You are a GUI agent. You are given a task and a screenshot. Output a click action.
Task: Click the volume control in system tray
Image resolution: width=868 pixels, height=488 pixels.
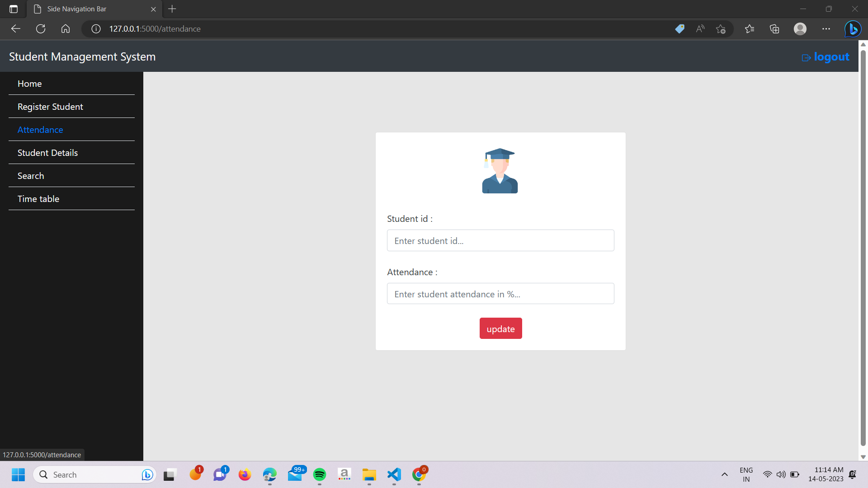click(x=781, y=474)
